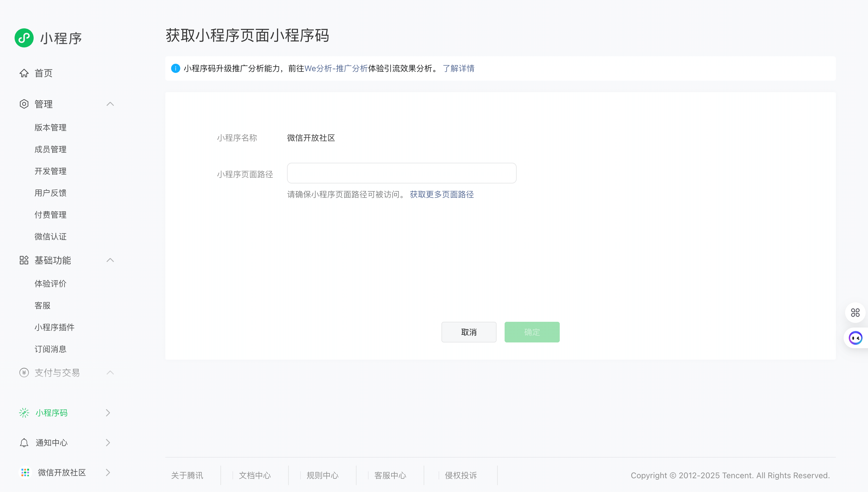The width and height of the screenshot is (868, 492).
Task: Open the floating quick-tools grid icon
Action: pyautogui.click(x=855, y=313)
